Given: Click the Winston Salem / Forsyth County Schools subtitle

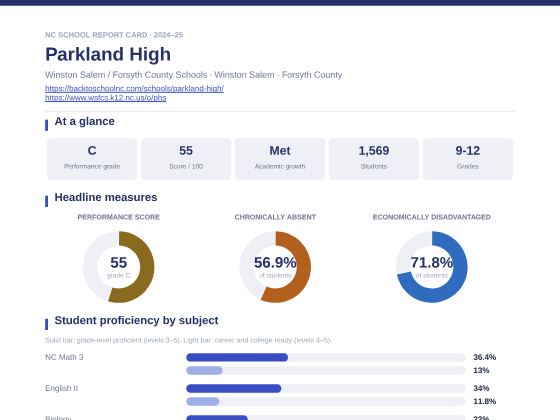Looking at the screenshot, I should (194, 75).
